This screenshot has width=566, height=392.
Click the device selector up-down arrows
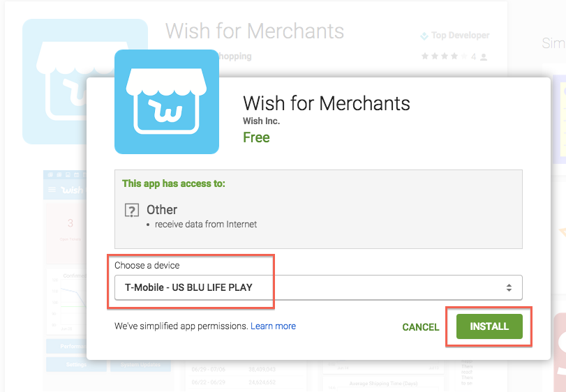[x=509, y=287]
